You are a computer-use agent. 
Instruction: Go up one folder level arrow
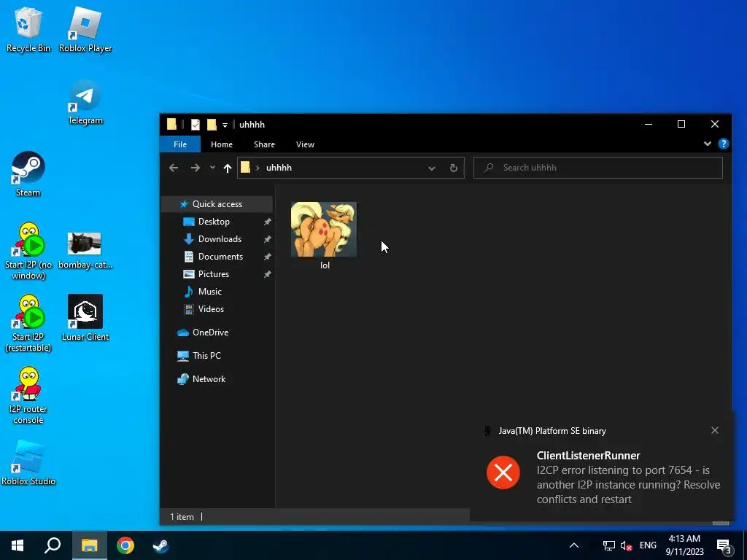(x=228, y=168)
